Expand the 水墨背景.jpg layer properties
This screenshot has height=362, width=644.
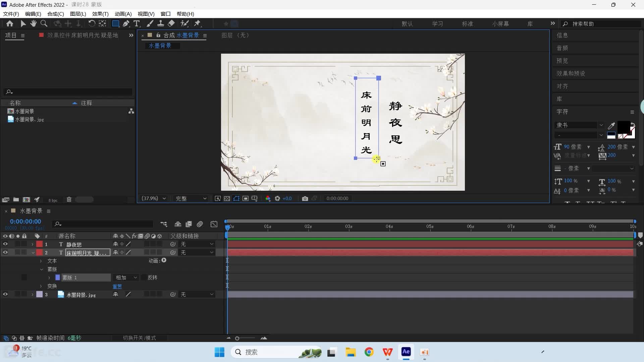(32, 294)
